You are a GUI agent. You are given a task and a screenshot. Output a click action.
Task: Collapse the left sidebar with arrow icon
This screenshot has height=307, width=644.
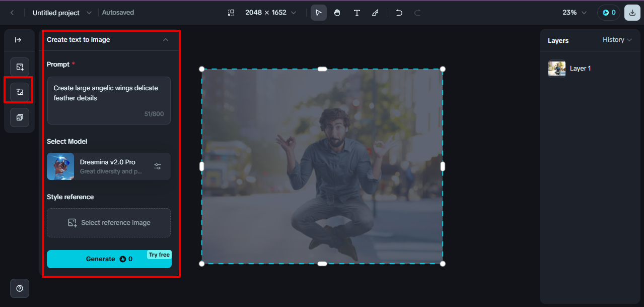[18, 40]
